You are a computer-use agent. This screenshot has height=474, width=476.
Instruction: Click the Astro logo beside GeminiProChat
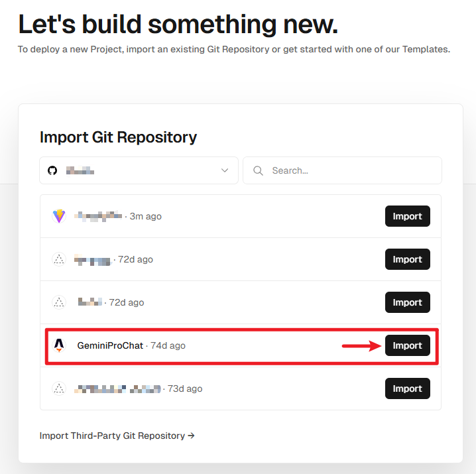(x=59, y=345)
